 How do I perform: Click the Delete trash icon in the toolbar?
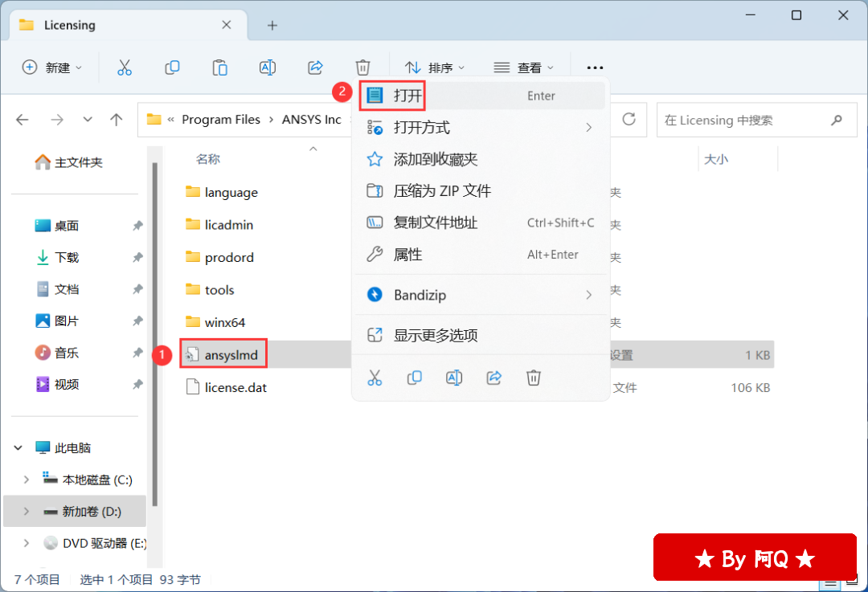click(x=363, y=67)
